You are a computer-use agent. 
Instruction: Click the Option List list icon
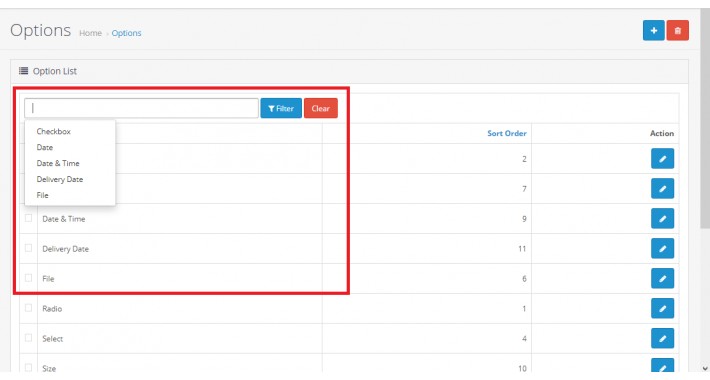(24, 71)
